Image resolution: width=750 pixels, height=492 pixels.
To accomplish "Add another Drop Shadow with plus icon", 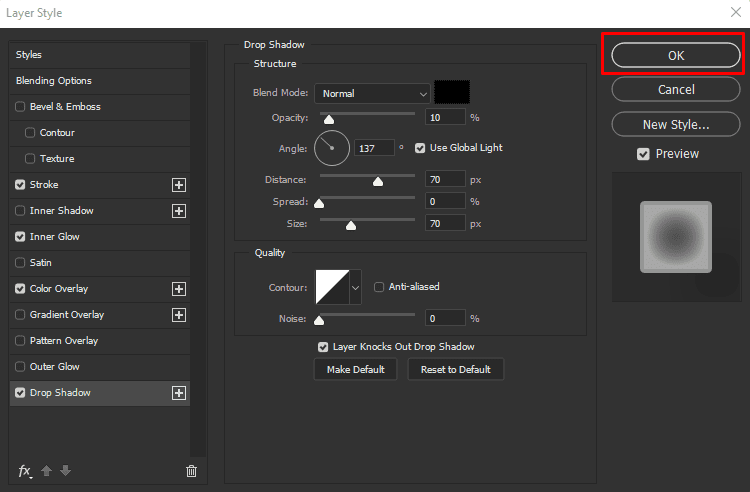I will 179,393.
